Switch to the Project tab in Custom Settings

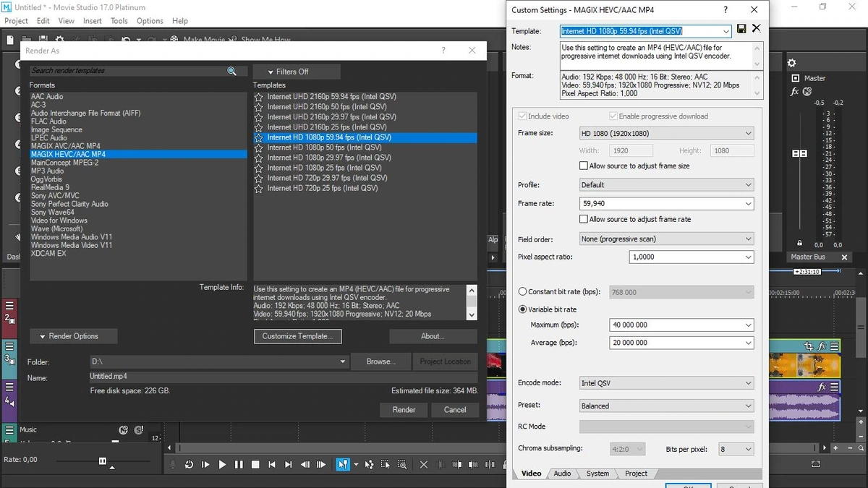tap(636, 474)
